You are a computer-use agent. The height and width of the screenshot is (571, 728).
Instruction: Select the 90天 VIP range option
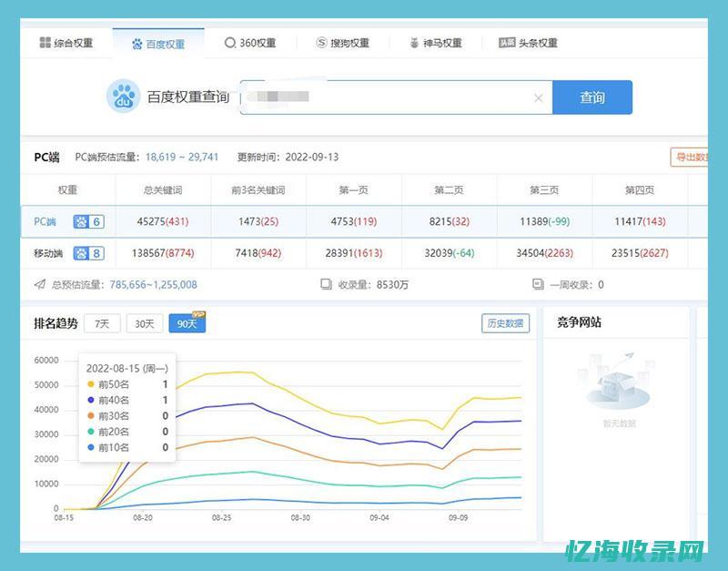(185, 322)
